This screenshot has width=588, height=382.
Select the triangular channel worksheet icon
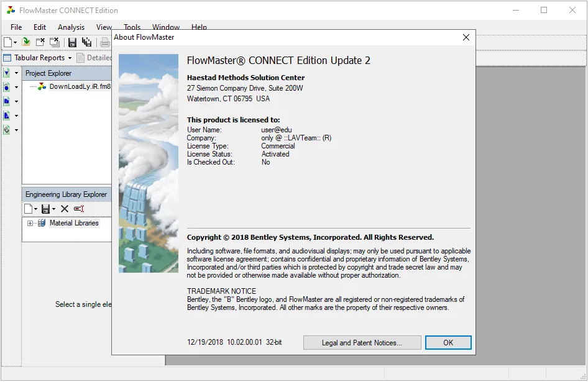pos(7,73)
